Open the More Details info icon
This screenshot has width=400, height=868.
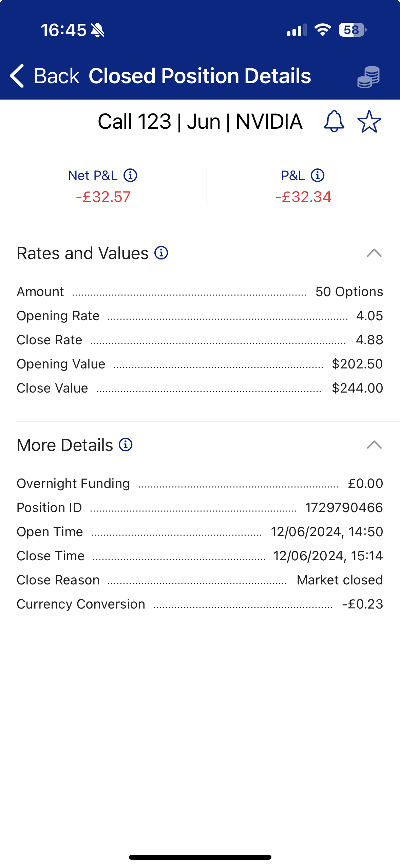click(x=126, y=445)
